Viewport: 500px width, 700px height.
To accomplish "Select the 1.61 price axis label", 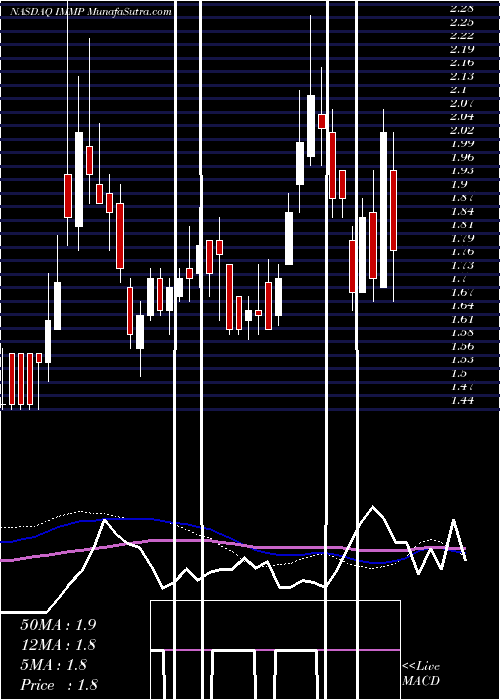I will click(x=462, y=319).
